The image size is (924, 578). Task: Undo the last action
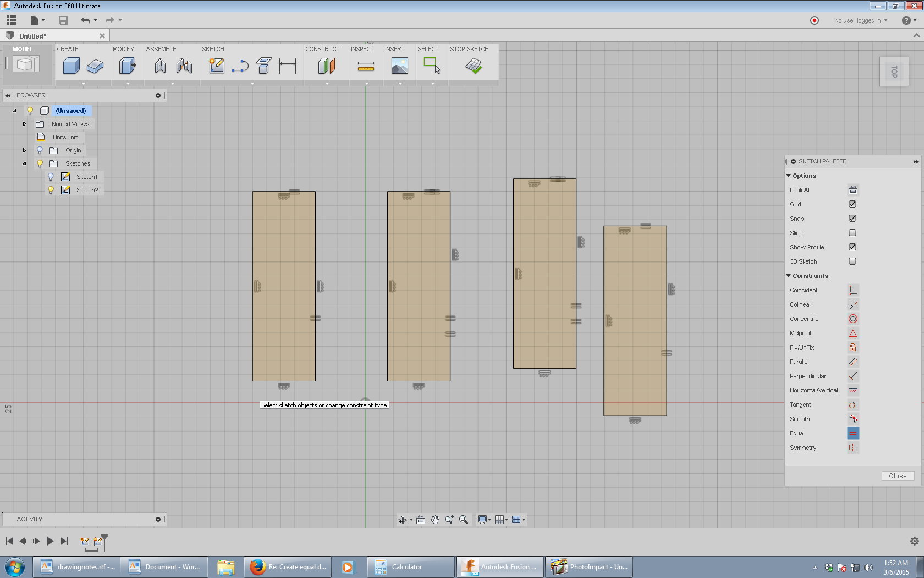[85, 20]
